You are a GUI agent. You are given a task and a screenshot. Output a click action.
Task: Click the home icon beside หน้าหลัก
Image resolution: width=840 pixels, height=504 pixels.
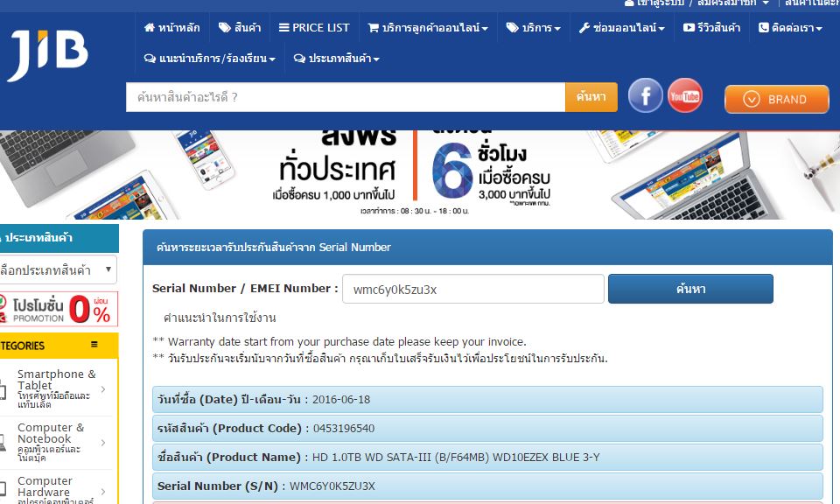[x=150, y=27]
